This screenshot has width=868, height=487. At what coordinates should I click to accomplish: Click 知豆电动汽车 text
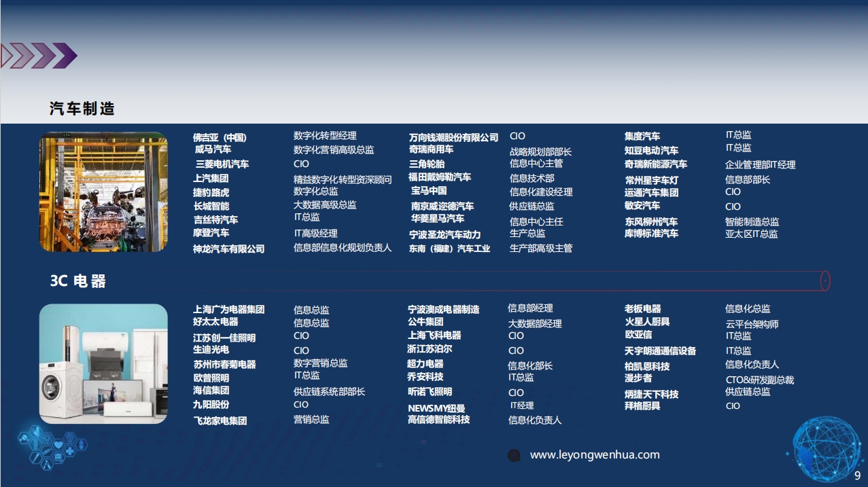651,151
